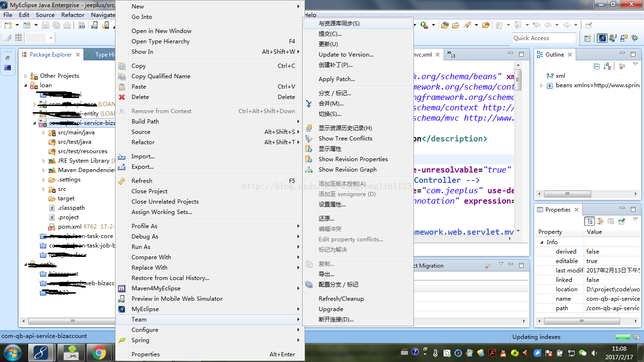
Task: Collapse the Info property group
Action: (x=542, y=242)
